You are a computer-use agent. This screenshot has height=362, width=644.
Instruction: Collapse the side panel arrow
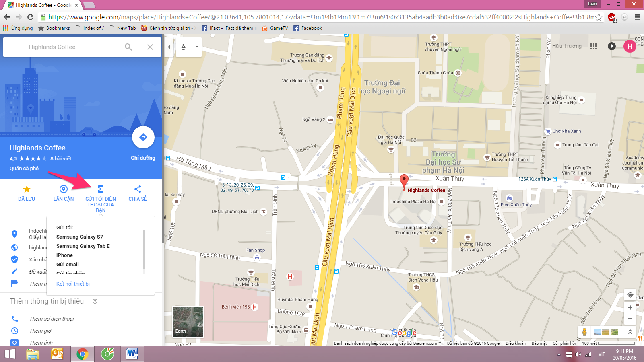coord(169,47)
